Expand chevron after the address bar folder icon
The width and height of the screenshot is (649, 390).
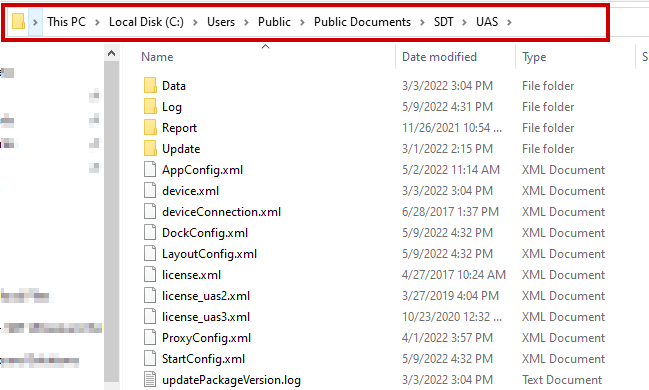pyautogui.click(x=36, y=22)
